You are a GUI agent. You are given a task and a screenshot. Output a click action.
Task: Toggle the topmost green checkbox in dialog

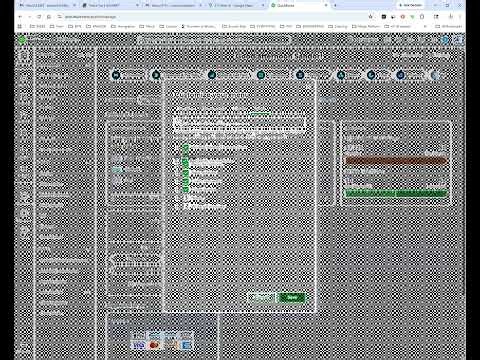click(186, 148)
